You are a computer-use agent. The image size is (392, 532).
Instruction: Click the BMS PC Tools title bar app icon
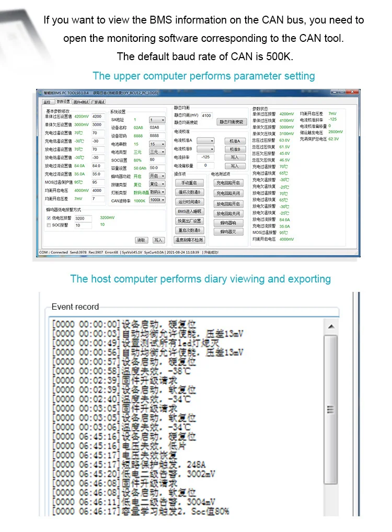point(41,92)
